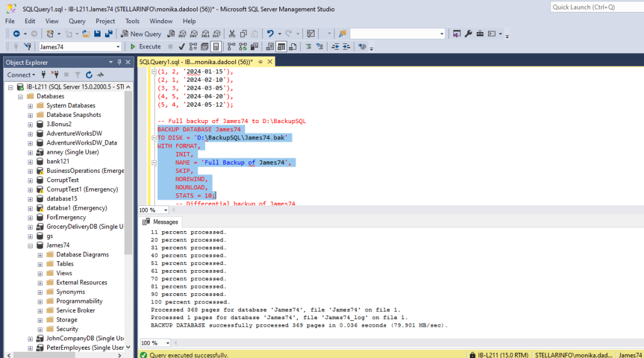Viewport: 644px width, 358px height.
Task: Click the MDX query icon
Action: [183, 34]
